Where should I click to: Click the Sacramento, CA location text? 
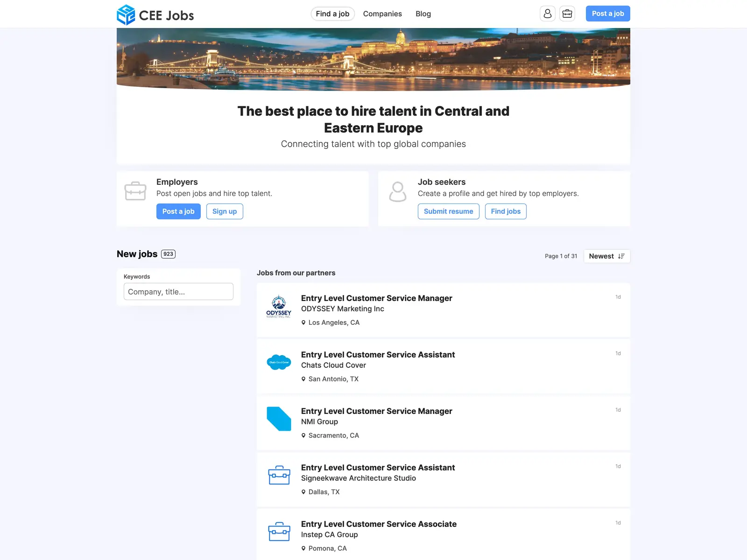[x=334, y=435]
